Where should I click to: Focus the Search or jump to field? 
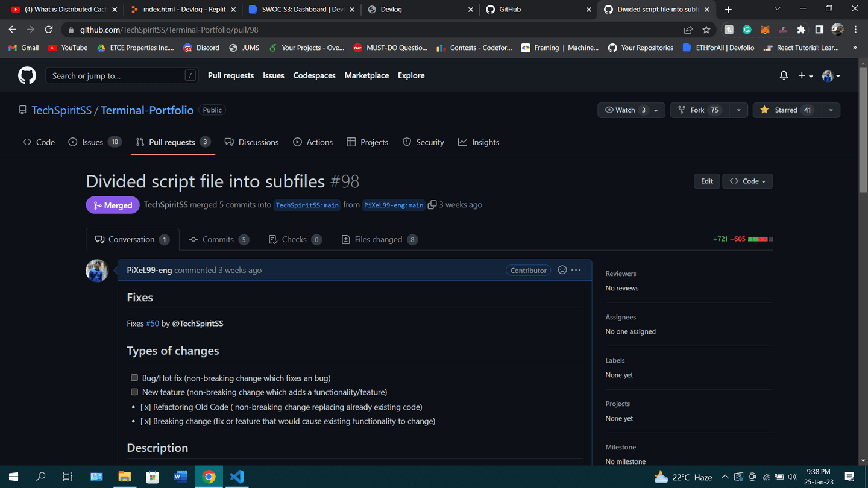point(122,75)
